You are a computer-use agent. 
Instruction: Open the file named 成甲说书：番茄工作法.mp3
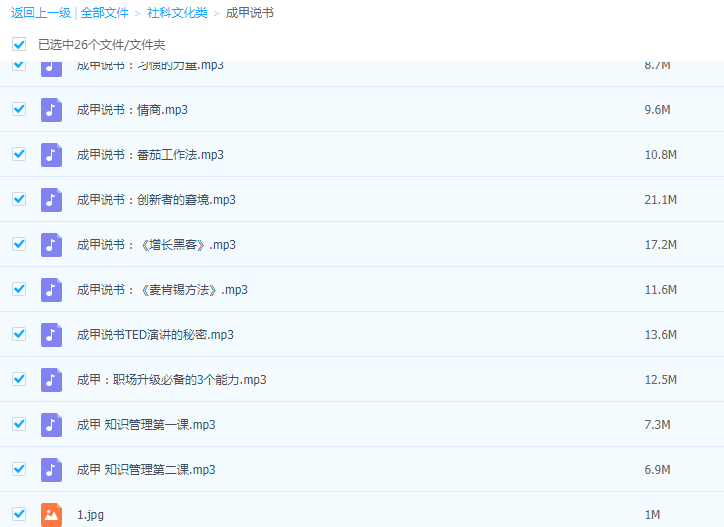tap(150, 155)
